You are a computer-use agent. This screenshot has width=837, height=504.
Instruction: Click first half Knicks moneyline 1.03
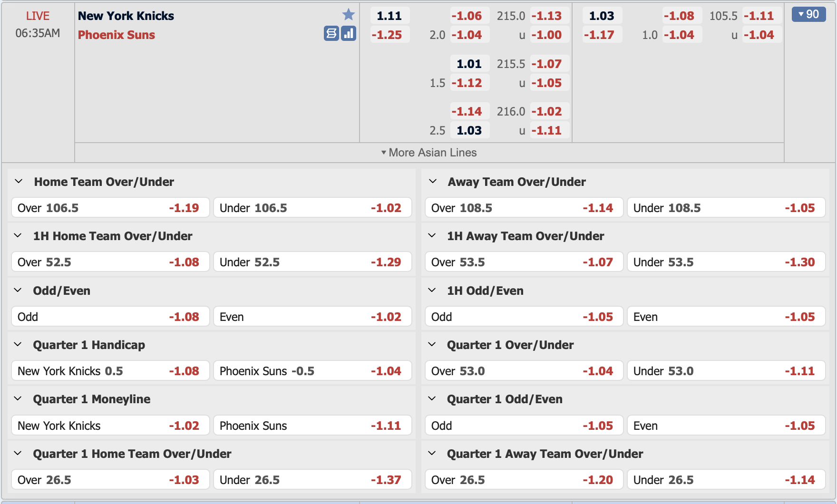point(602,16)
